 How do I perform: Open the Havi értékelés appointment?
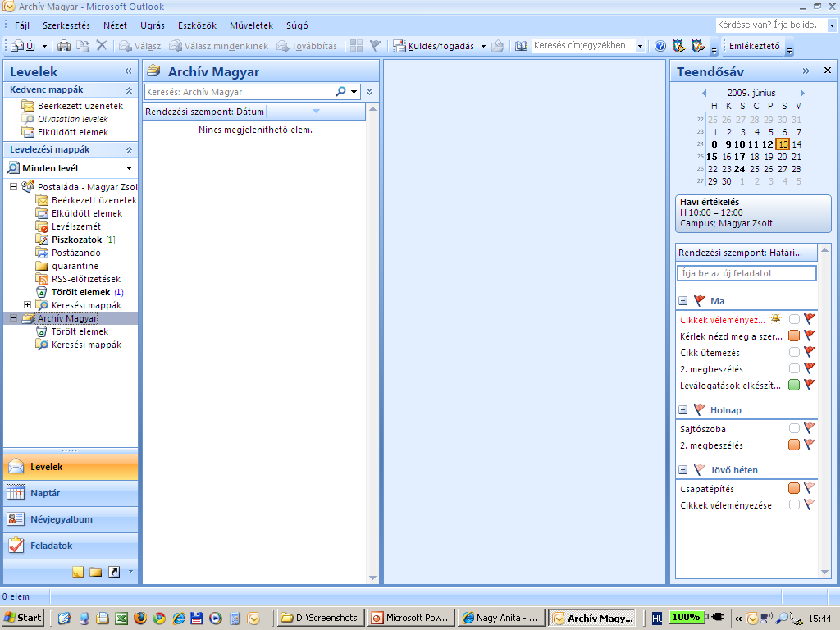[x=753, y=212]
